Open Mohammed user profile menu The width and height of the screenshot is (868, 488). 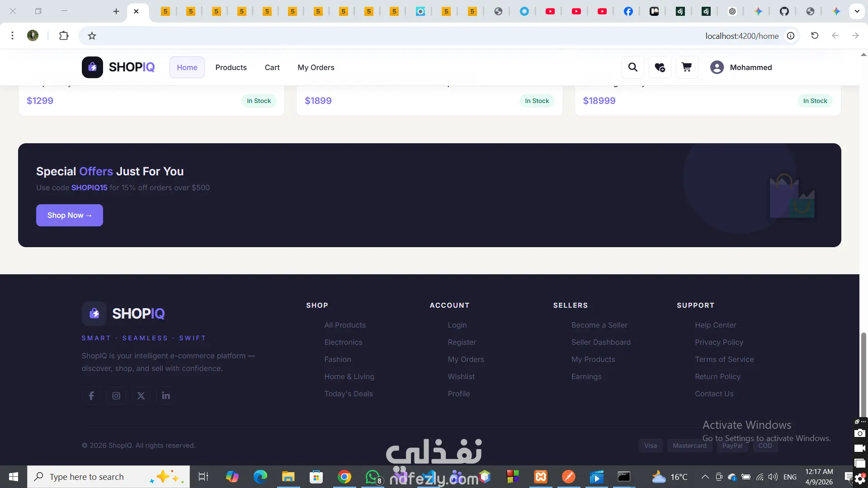click(741, 67)
